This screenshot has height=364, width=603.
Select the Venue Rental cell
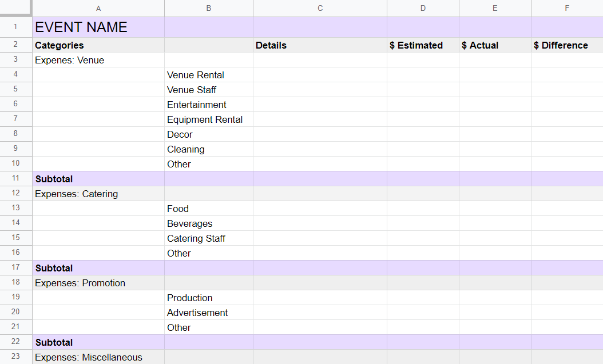209,75
